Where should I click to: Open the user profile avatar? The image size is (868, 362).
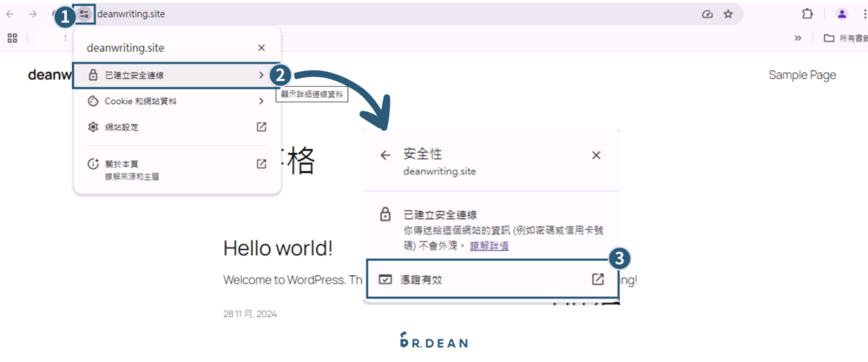[x=841, y=15]
